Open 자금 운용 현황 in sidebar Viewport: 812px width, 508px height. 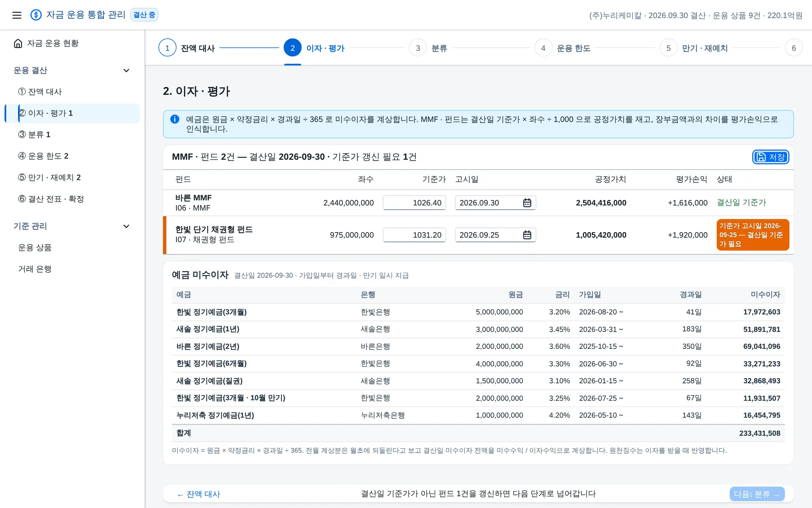[x=72, y=43]
